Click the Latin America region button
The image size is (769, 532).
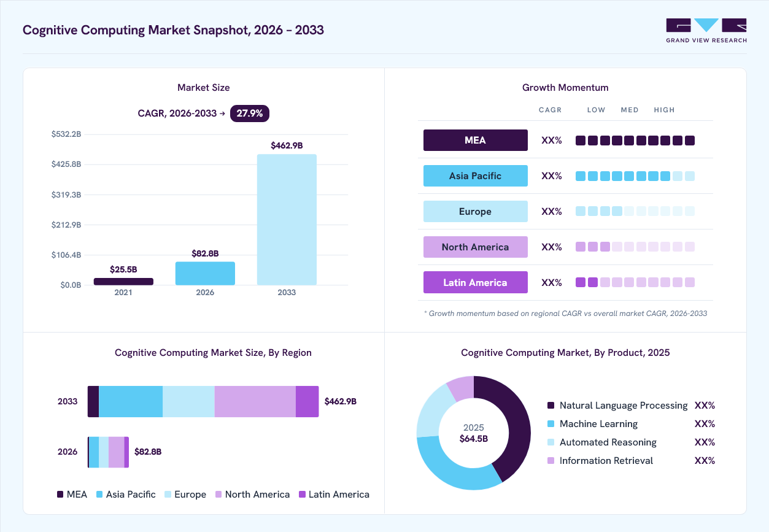[476, 282]
